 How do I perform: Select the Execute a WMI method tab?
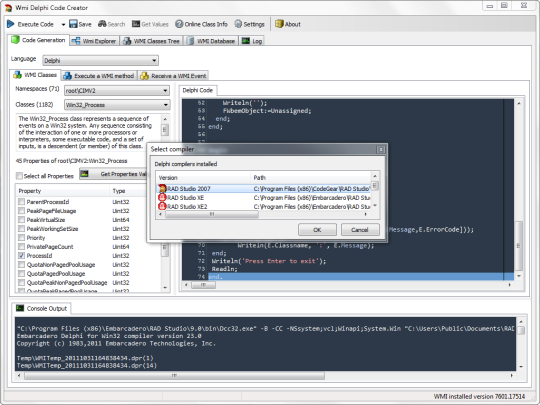pos(99,76)
